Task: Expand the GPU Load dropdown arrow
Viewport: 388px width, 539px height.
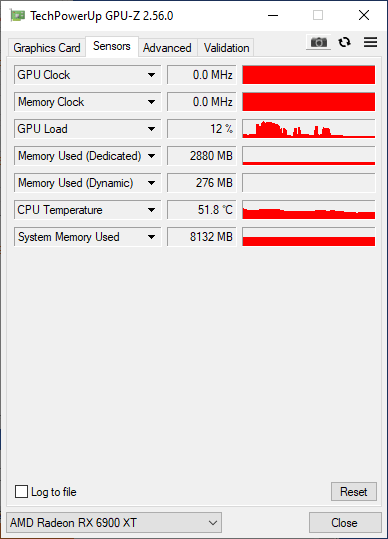Action: coord(151,129)
